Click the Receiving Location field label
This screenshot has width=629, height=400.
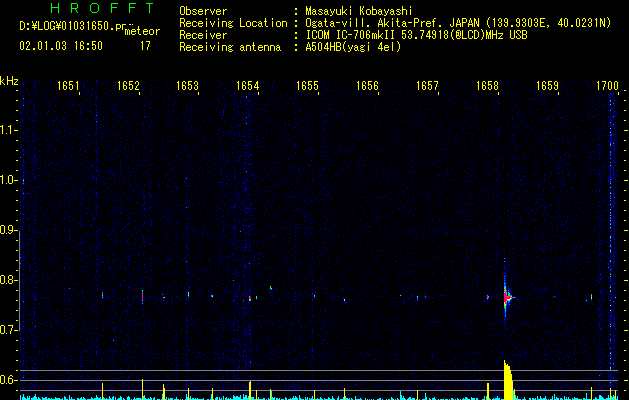click(x=233, y=23)
